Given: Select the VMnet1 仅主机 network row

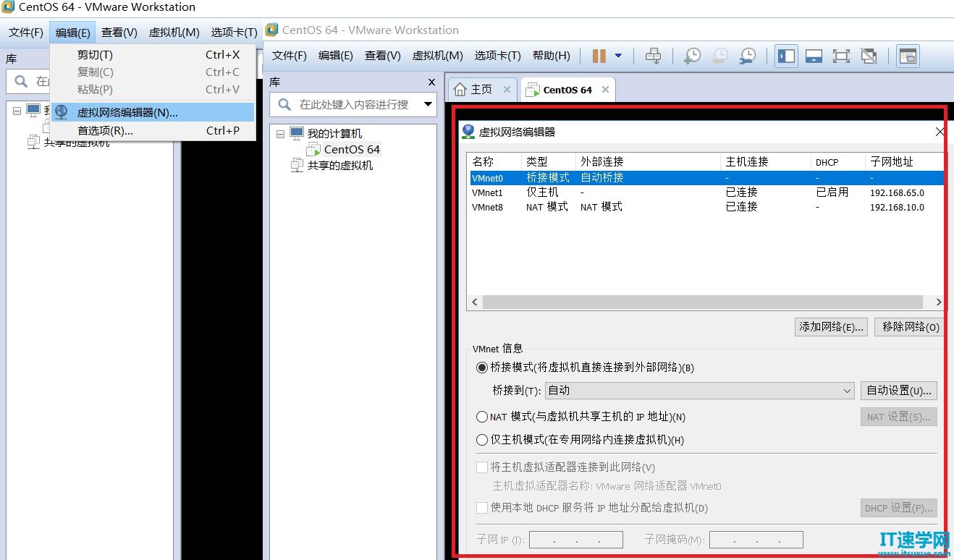Looking at the screenshot, I should 706,192.
